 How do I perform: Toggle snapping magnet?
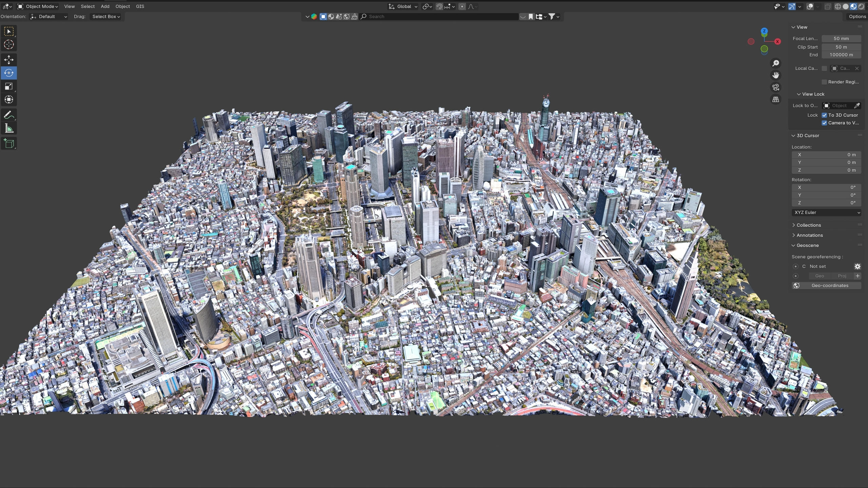point(439,6)
